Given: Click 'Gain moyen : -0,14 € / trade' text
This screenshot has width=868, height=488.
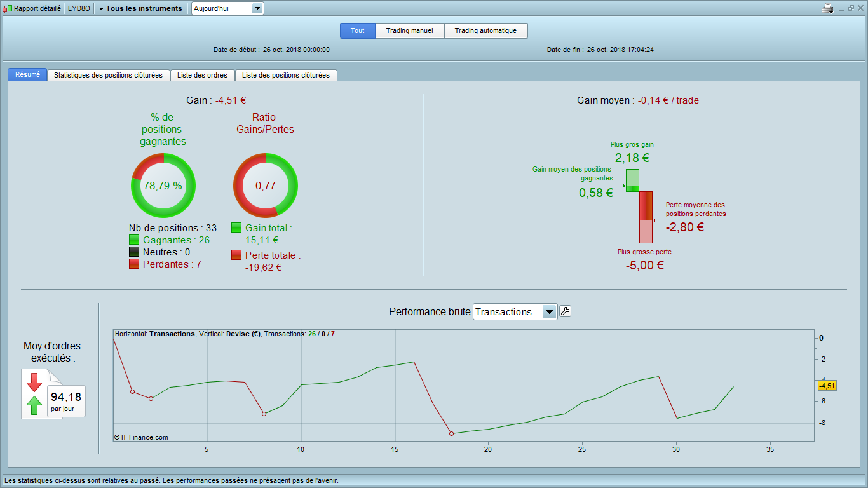Looking at the screenshot, I should click(x=638, y=100).
